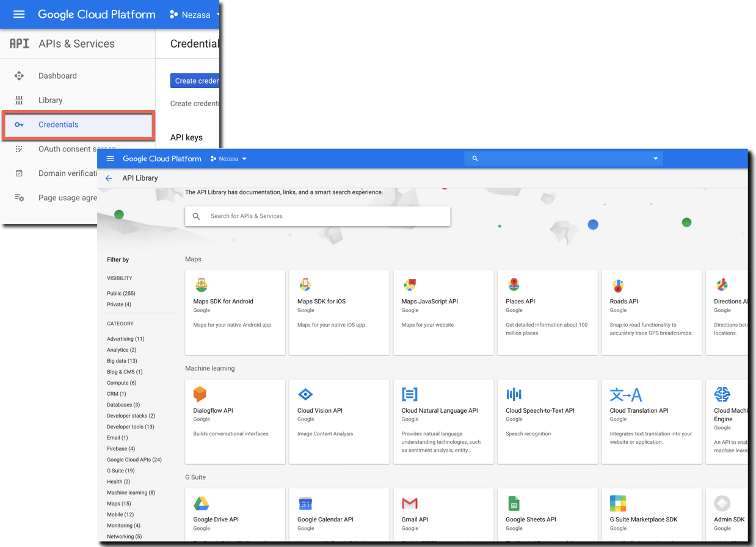
Task: Open the Nezasa project dropdown in the Credentials window
Action: 194,14
